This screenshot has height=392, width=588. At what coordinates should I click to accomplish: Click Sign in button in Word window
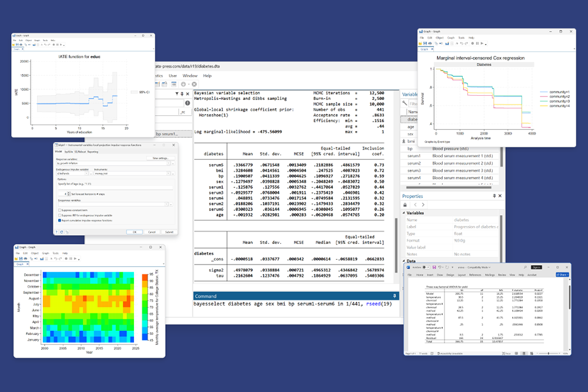coord(537,267)
